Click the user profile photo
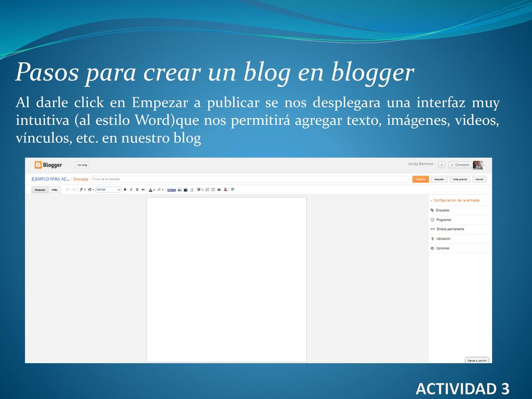Viewport: 532px width, 399px height. [x=477, y=165]
